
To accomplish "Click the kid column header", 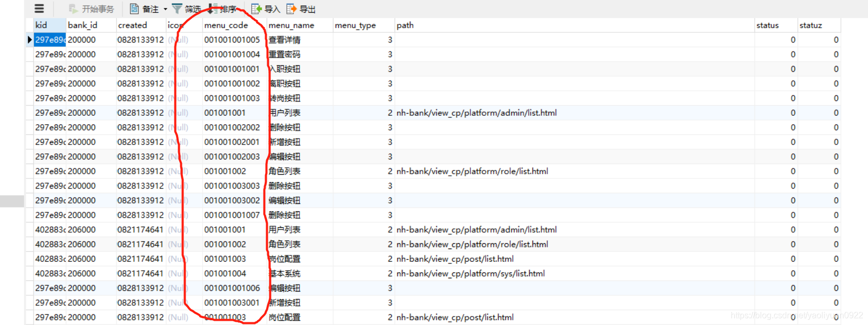I will tap(49, 25).
